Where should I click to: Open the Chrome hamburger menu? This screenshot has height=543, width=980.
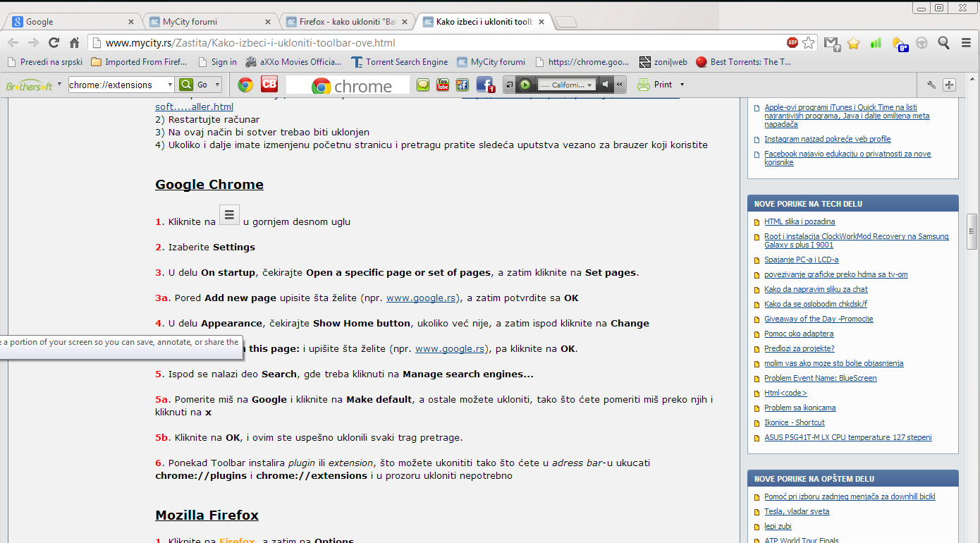966,43
